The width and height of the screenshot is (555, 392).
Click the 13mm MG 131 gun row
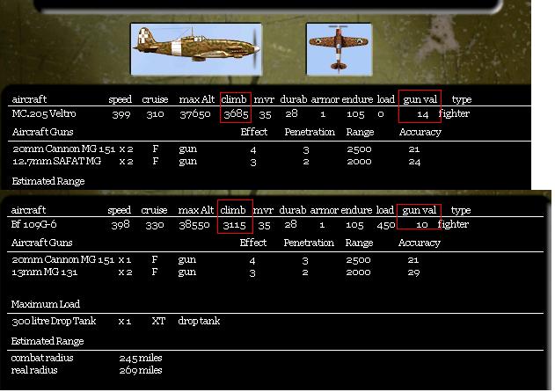215,272
